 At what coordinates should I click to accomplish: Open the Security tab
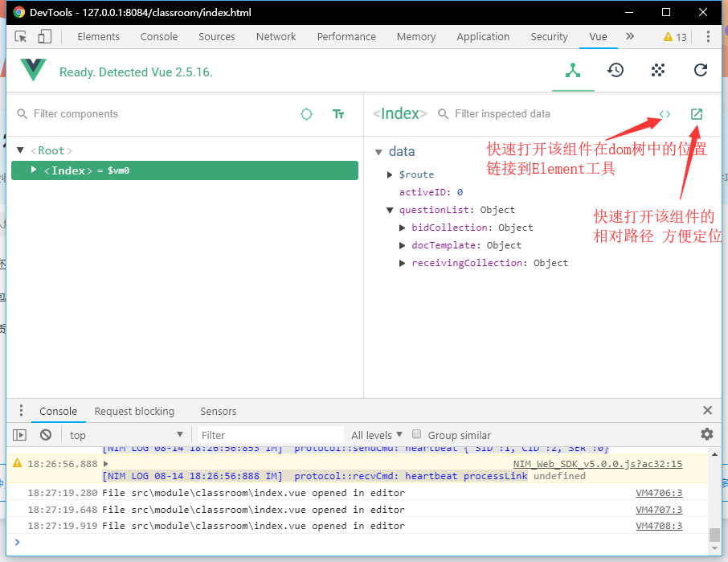click(550, 37)
